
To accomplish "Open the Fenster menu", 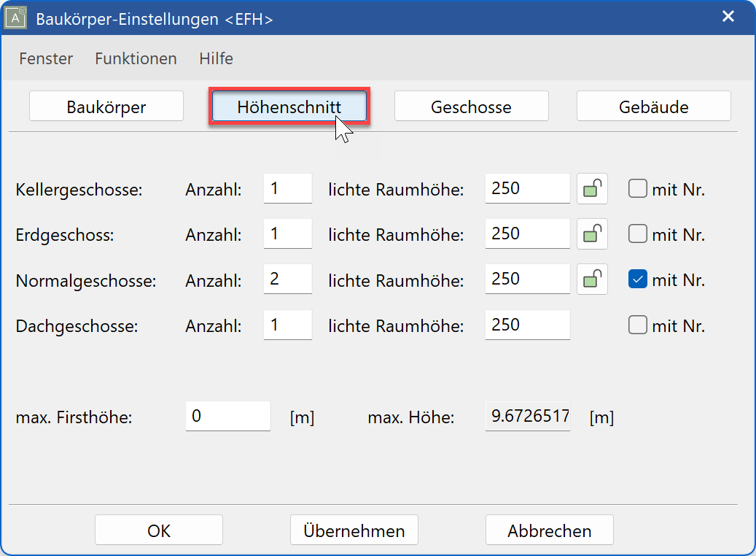I will coord(45,58).
